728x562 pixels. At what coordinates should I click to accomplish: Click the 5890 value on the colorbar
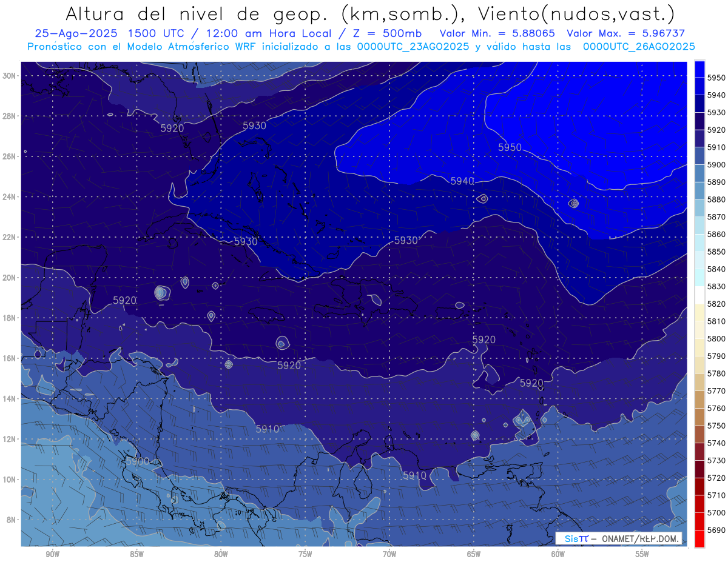pyautogui.click(x=716, y=182)
